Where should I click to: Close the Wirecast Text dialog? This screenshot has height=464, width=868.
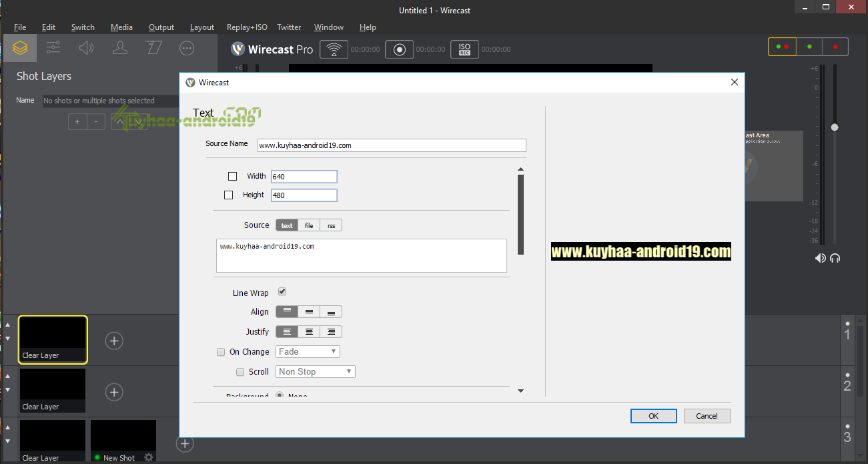(x=735, y=82)
